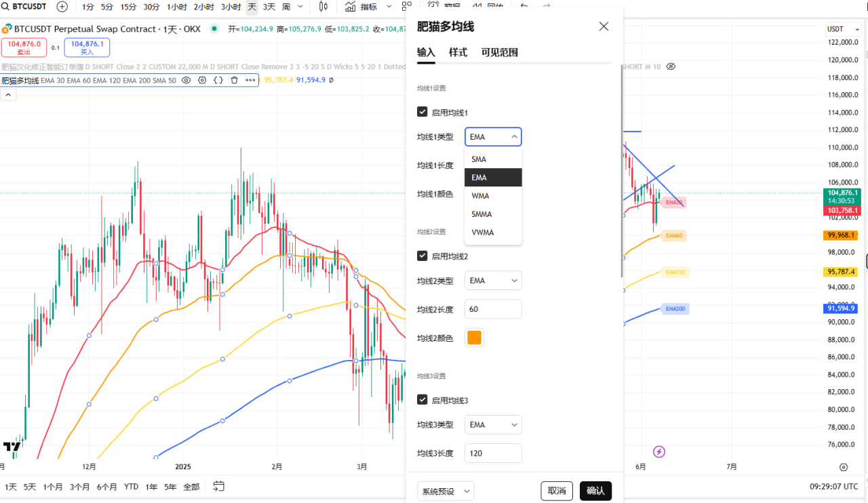Open the go-to-date calendar icon

click(x=218, y=486)
